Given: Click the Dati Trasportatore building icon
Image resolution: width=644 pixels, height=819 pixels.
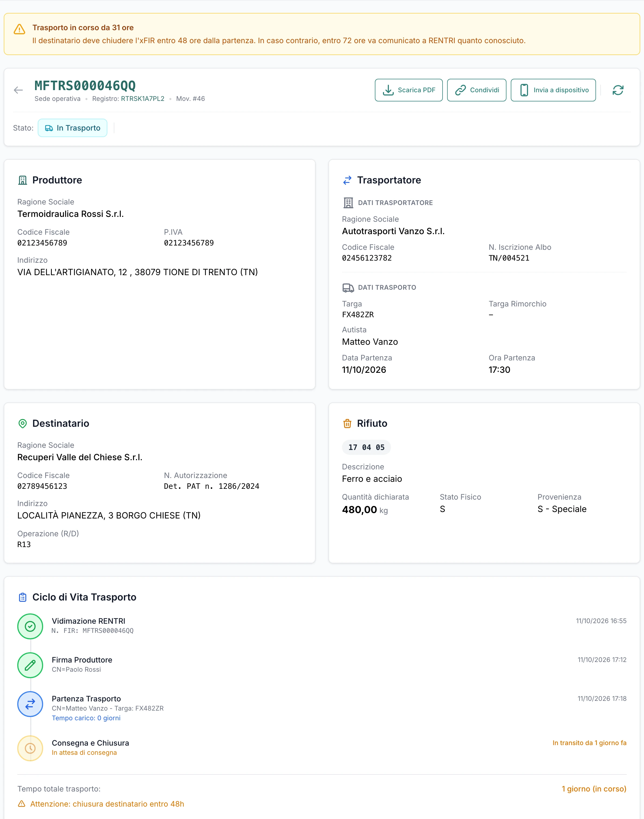Looking at the screenshot, I should click(x=348, y=203).
